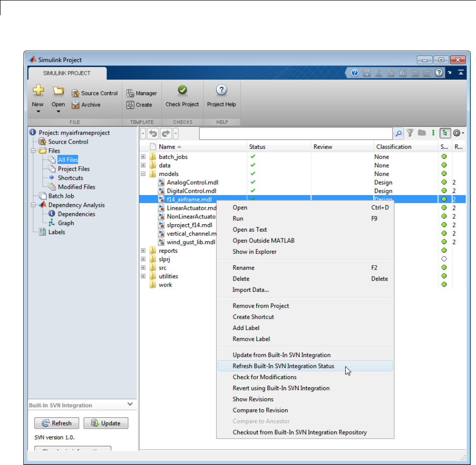Click the green status circle for slprj
The height and width of the screenshot is (465, 476).
[x=444, y=259]
